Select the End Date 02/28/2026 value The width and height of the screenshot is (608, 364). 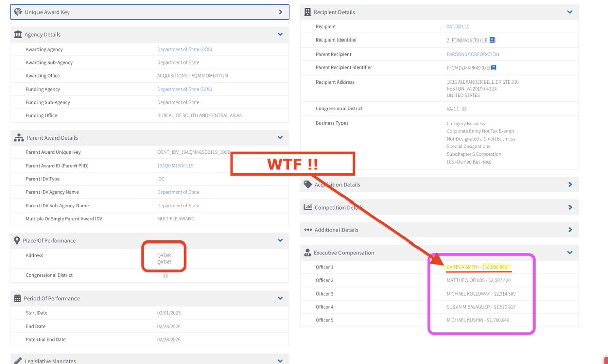(169, 326)
